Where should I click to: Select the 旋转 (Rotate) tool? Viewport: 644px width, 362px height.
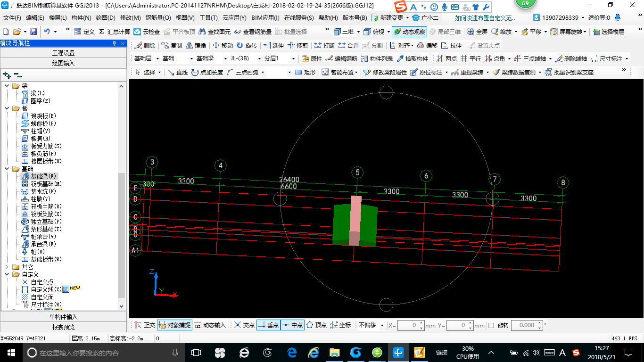coord(247,46)
